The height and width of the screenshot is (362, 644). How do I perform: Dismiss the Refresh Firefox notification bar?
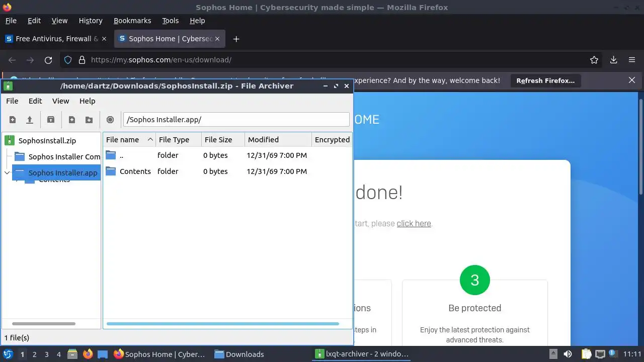[x=632, y=80]
